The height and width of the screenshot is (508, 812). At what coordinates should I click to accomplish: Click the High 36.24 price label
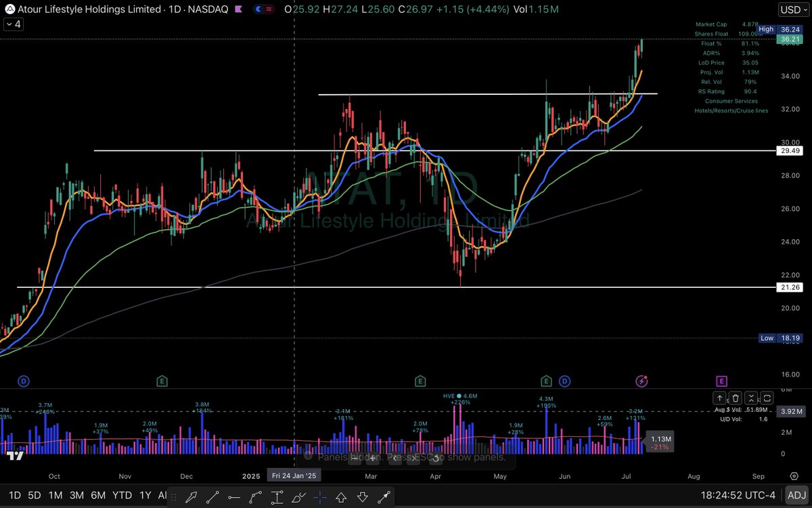(x=780, y=29)
